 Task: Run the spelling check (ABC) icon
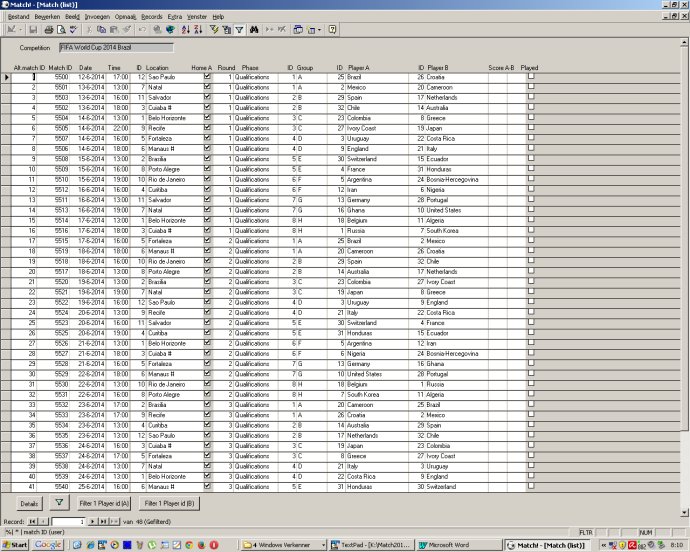pos(73,29)
